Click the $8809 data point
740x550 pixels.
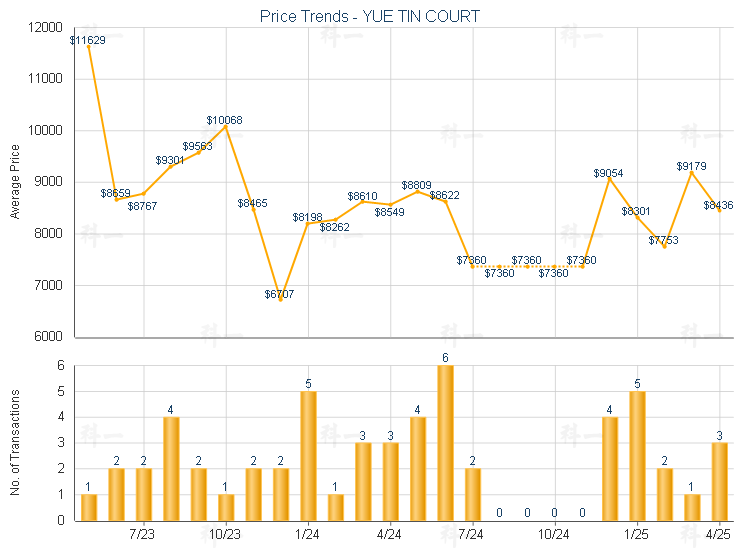tap(418, 192)
